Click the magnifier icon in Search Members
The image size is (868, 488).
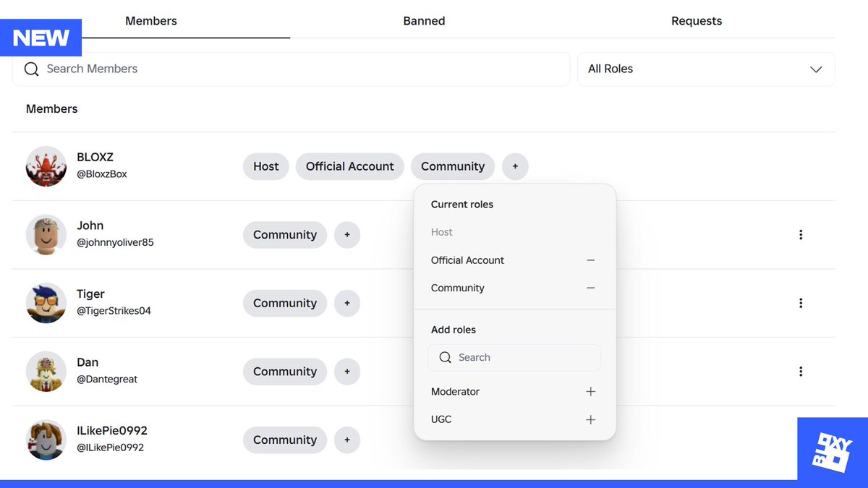coord(31,69)
